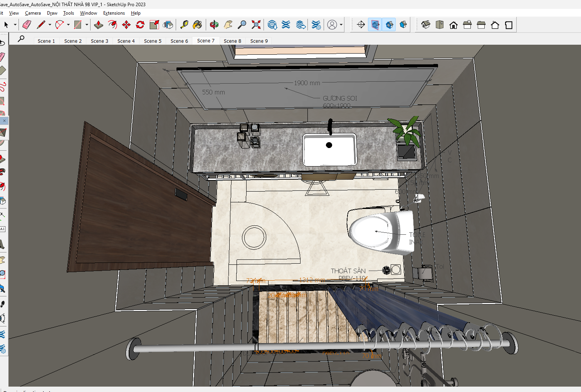Open the Extension Manager icon
Image resolution: width=581 pixels, height=392 pixels.
click(316, 25)
